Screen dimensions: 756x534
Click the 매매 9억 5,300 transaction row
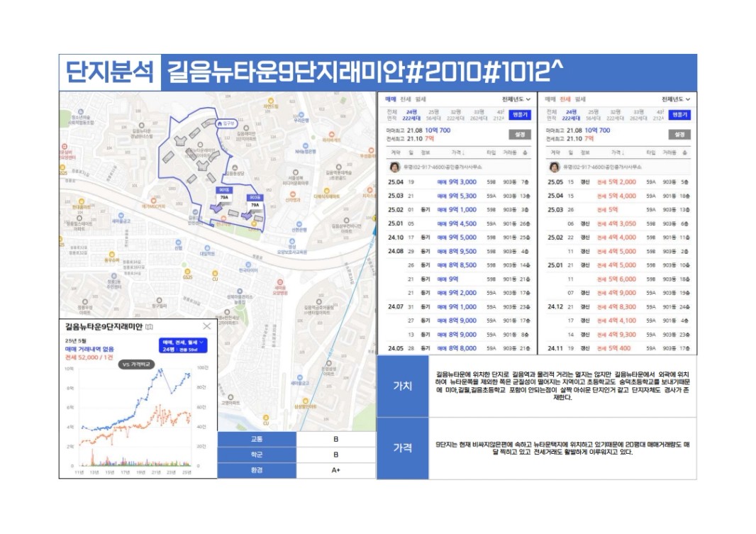(459, 196)
